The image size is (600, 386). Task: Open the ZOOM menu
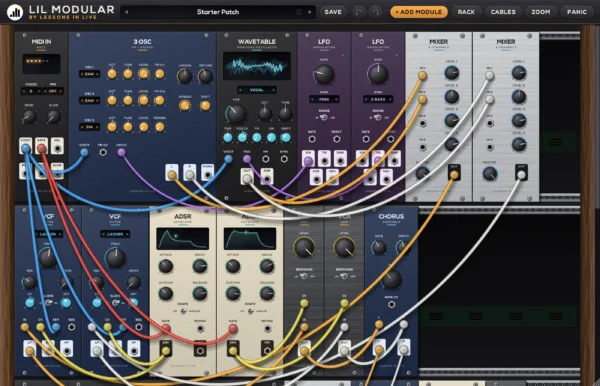(540, 12)
